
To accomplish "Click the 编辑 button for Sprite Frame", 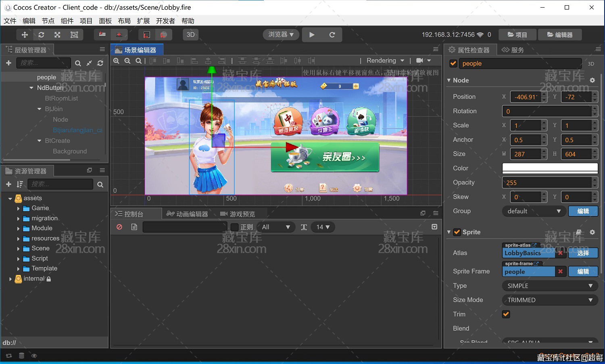I will (x=583, y=272).
